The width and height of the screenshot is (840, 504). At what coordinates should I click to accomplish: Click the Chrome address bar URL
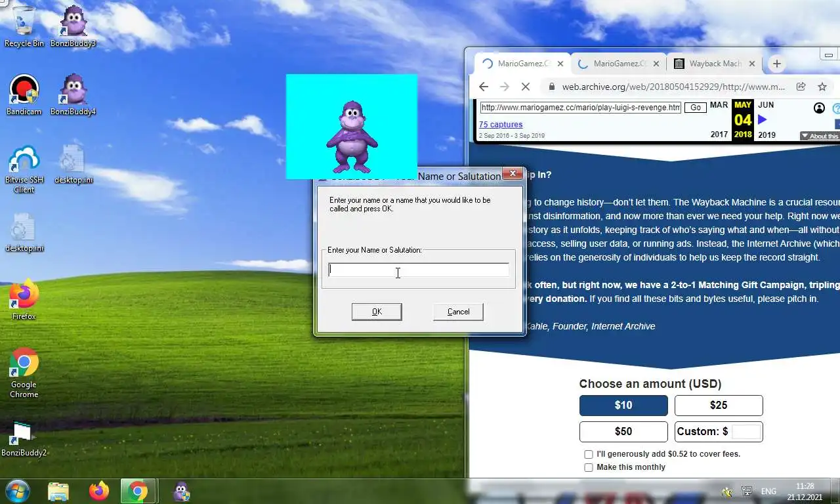click(x=673, y=87)
